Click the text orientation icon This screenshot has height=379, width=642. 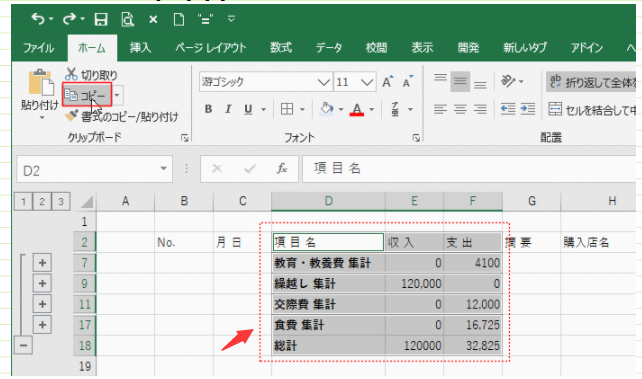(x=509, y=81)
